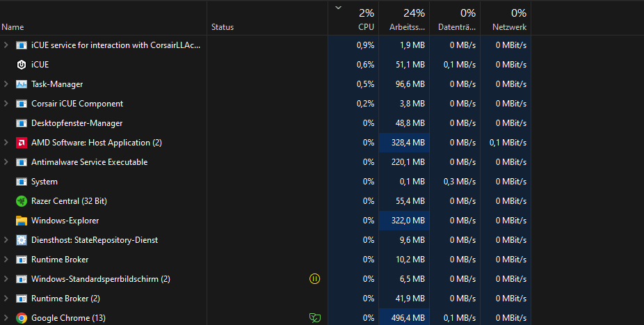Click the Runtime Broker (2) icon
Viewport: 644px width, 325px height.
tap(22, 299)
